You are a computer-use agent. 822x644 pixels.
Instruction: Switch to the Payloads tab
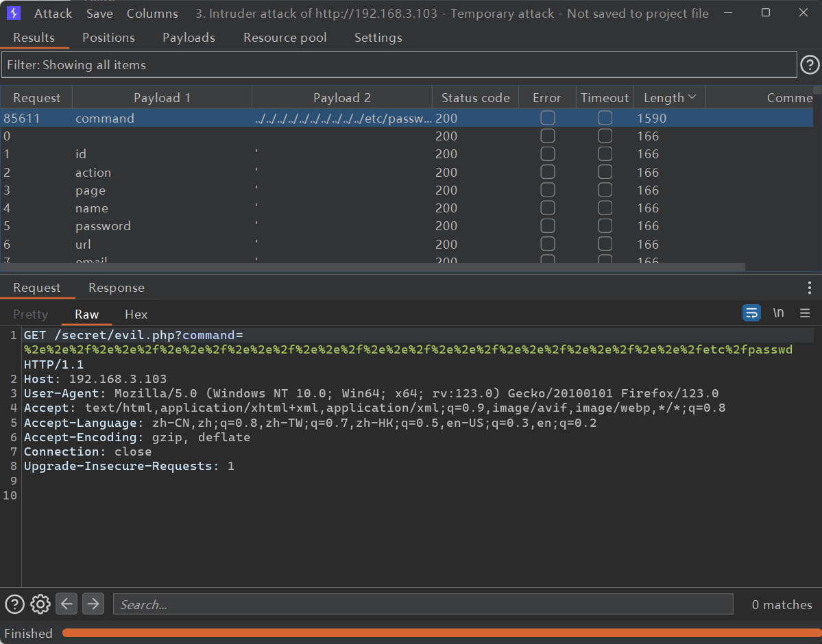[x=189, y=38]
